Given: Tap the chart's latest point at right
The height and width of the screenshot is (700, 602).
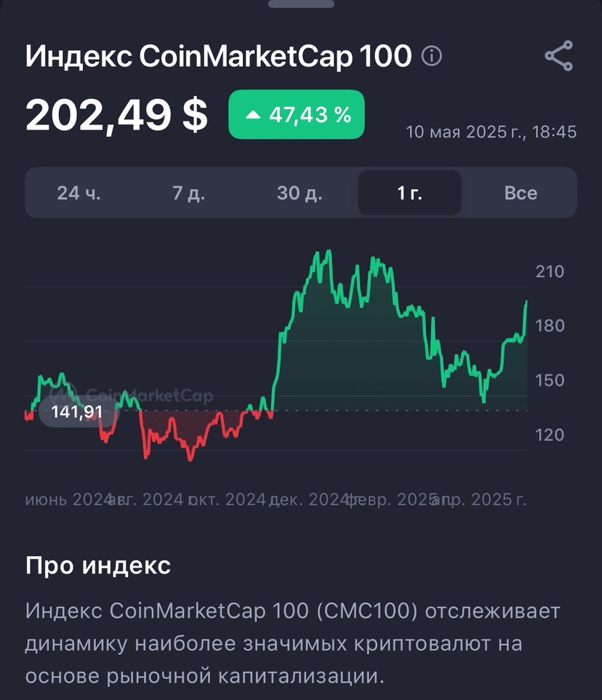Looking at the screenshot, I should click(526, 302).
